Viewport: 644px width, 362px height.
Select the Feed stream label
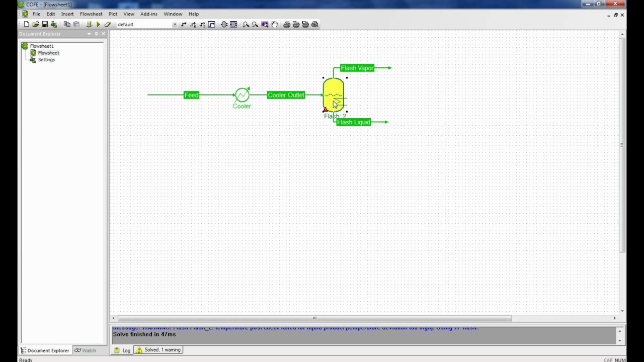[191, 95]
